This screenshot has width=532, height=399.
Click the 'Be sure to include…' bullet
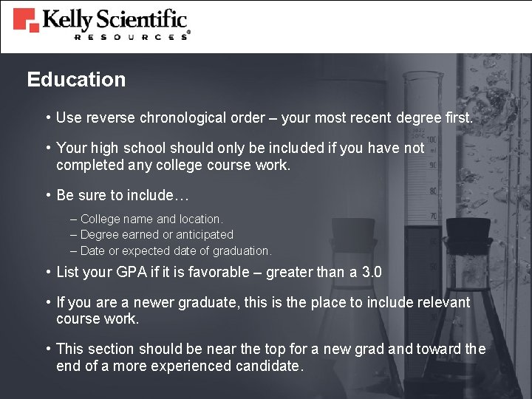coord(123,195)
